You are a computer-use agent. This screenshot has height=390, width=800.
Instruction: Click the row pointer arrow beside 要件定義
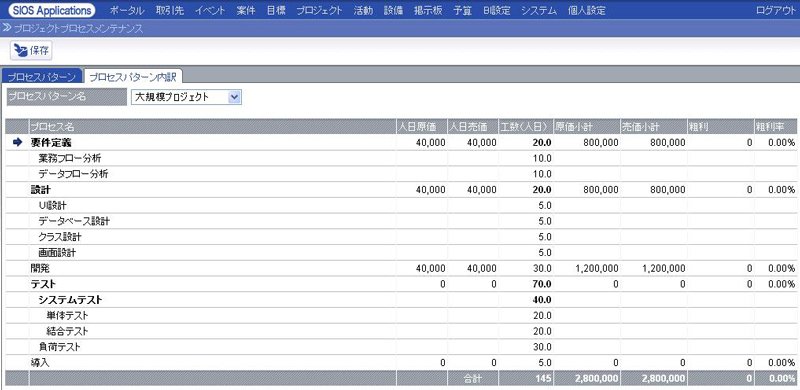point(17,142)
